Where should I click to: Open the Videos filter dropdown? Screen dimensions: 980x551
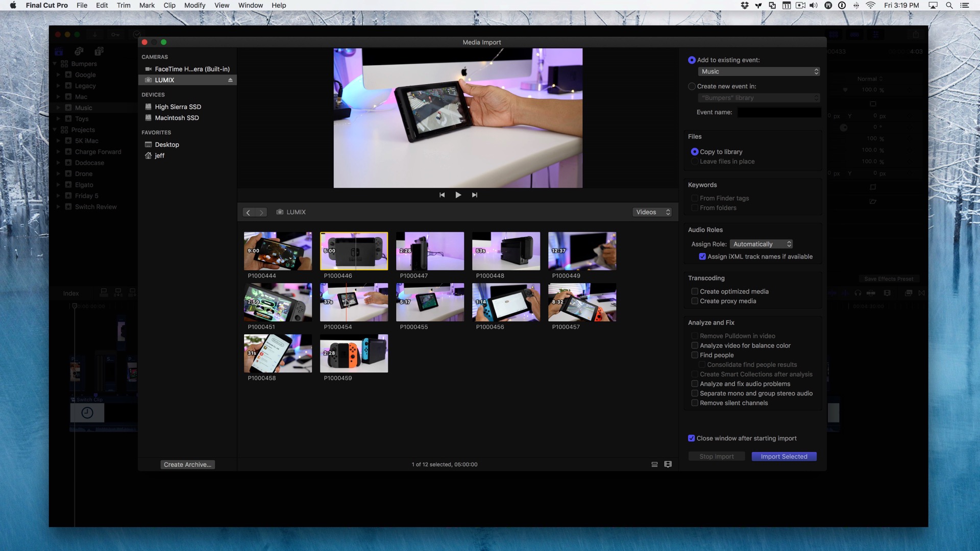[653, 212]
